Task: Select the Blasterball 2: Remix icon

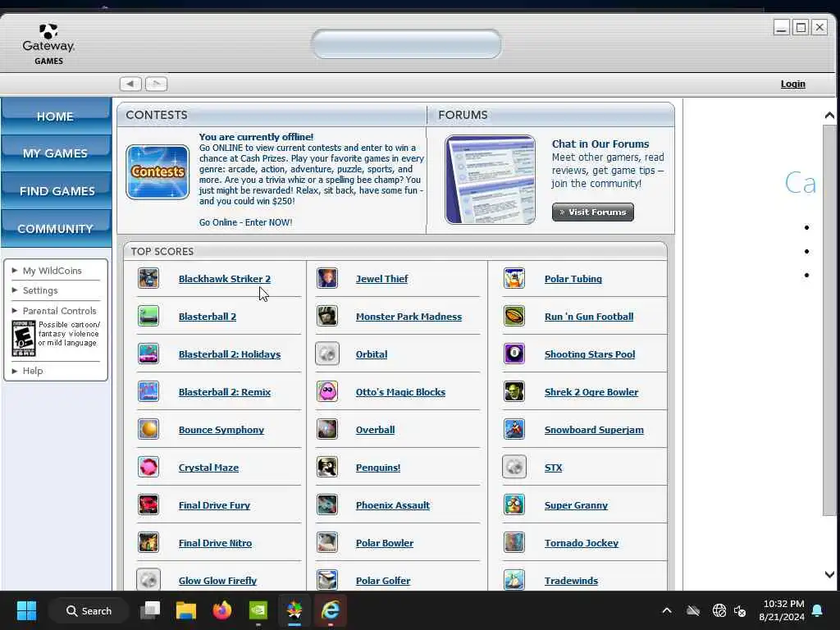Action: pos(148,391)
